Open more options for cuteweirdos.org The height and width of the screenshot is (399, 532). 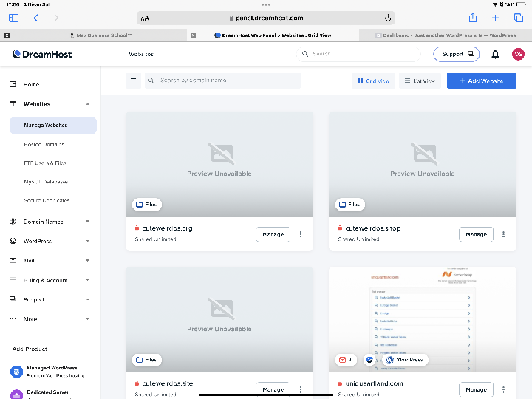tap(301, 234)
